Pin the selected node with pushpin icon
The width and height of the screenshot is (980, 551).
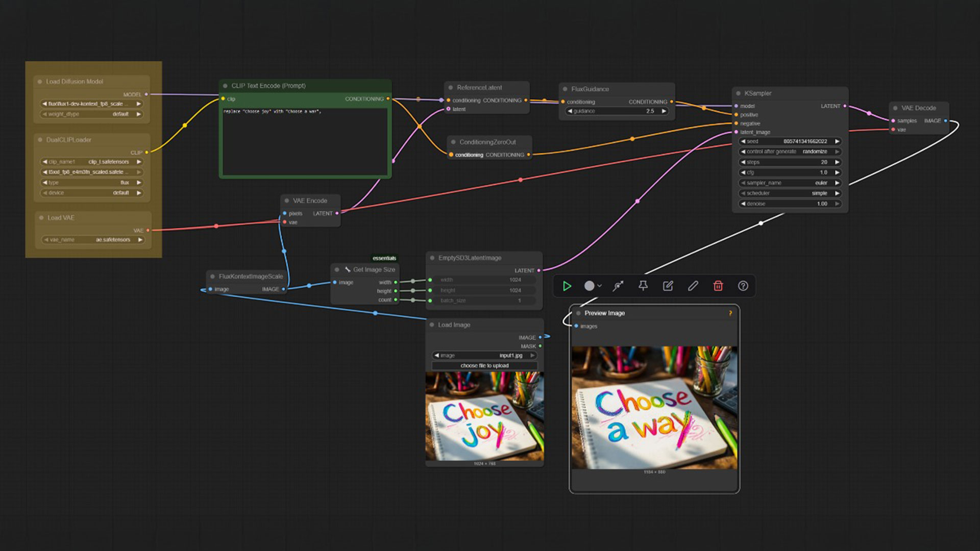tap(643, 286)
